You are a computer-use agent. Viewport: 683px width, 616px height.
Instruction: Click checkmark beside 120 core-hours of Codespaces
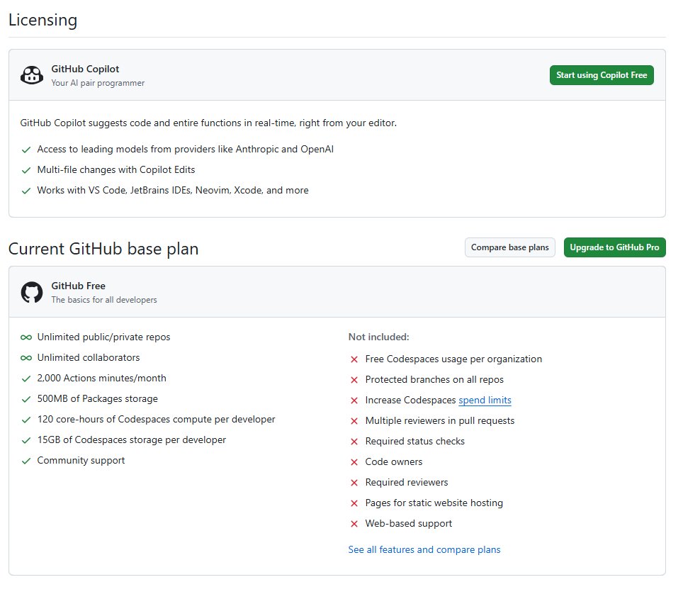[26, 420]
